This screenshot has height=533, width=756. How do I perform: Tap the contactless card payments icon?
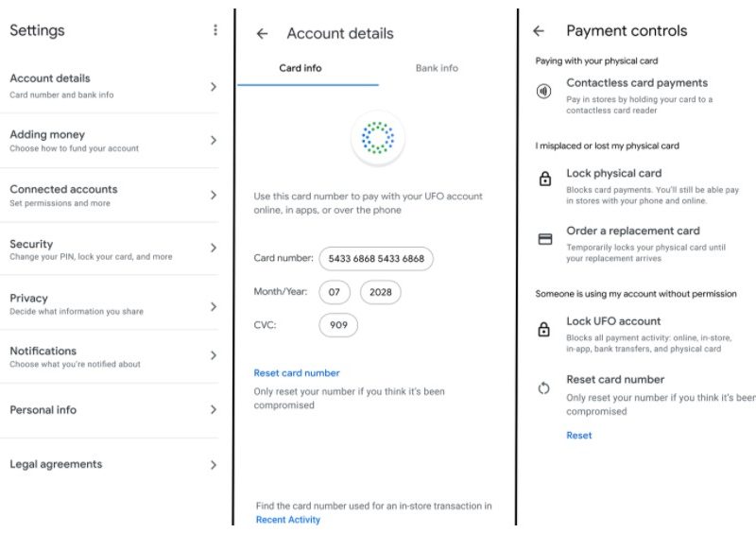tap(544, 92)
